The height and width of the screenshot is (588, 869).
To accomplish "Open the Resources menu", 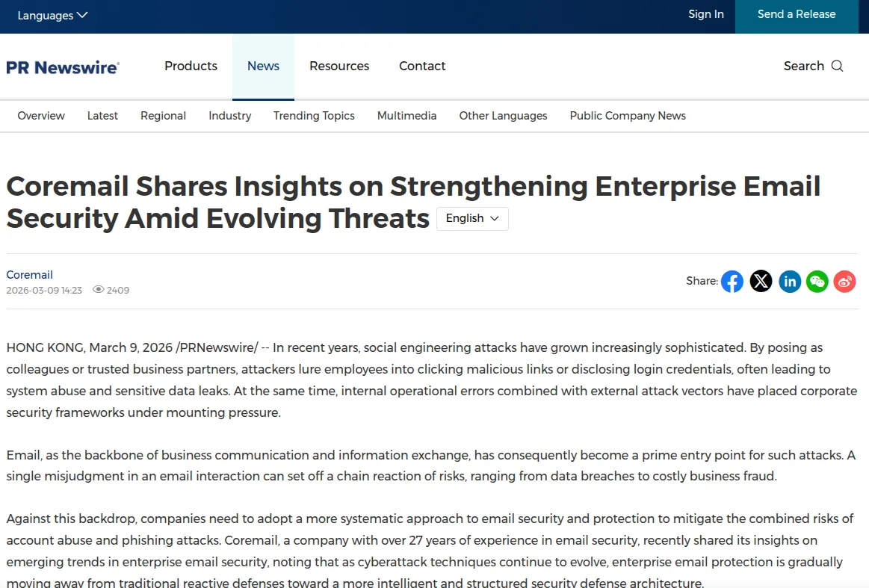I will pos(339,66).
